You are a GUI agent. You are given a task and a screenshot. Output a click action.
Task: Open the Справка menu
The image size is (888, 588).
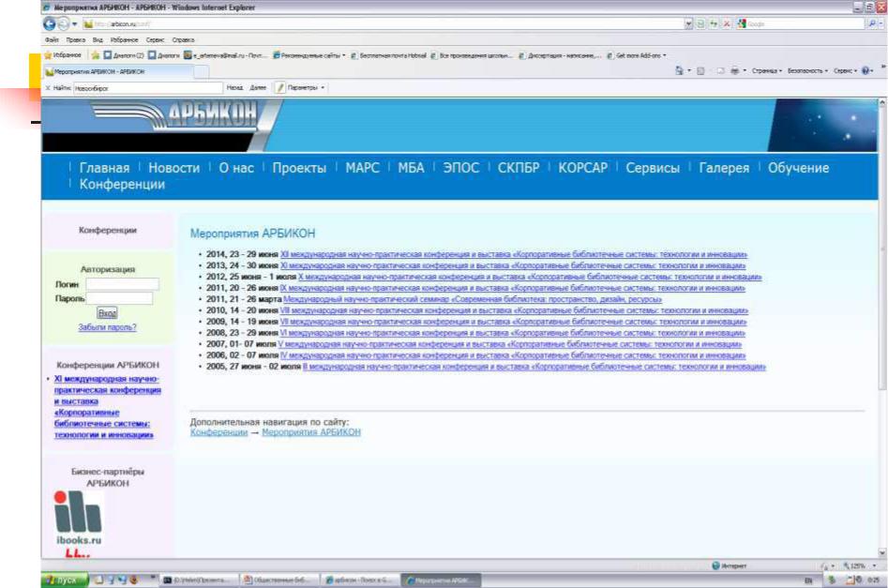pos(183,40)
